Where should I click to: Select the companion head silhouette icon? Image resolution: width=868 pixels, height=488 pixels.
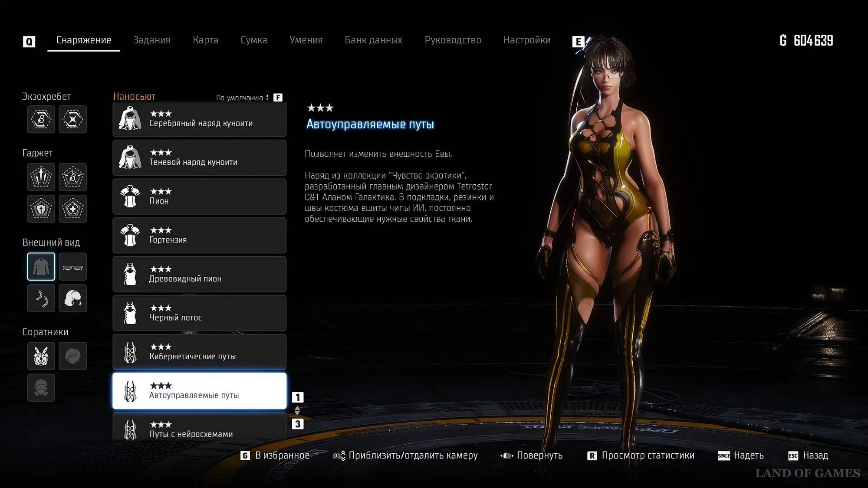point(72,356)
